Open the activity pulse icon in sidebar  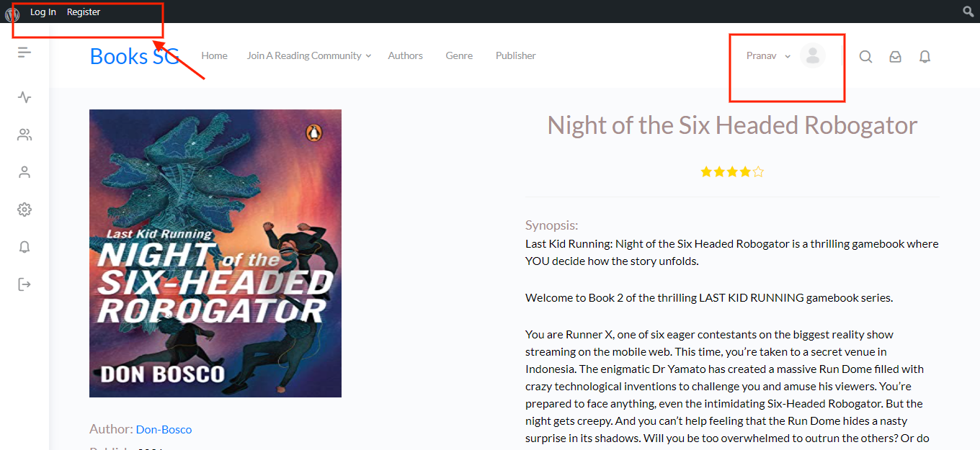pos(24,97)
